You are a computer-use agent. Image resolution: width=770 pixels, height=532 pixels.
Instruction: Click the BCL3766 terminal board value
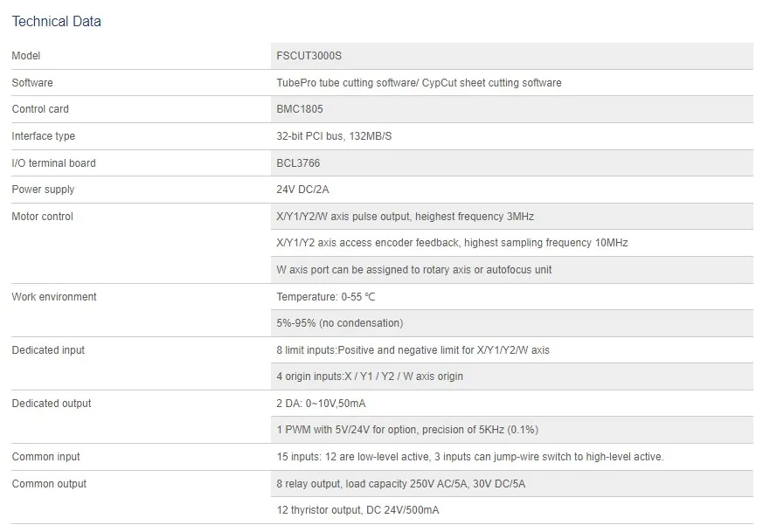[x=298, y=163]
